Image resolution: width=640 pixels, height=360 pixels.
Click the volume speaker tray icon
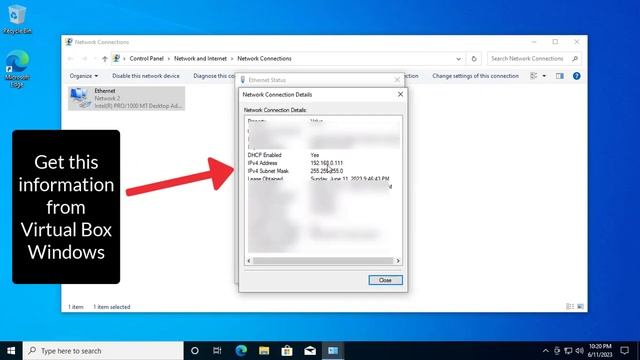[x=579, y=351]
